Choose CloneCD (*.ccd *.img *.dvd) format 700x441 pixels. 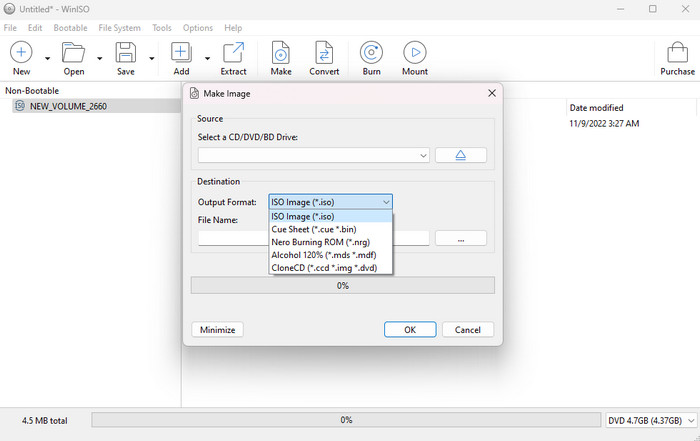[330, 268]
